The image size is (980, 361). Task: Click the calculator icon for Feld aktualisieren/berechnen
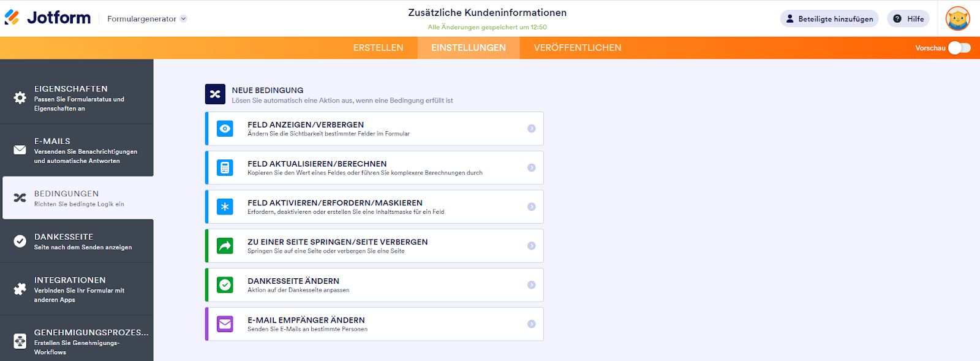[x=225, y=168]
